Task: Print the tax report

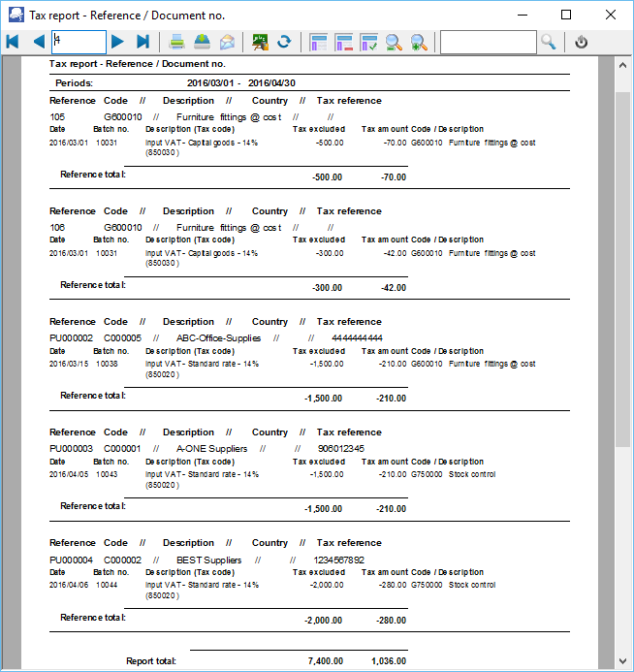Action: [x=177, y=42]
